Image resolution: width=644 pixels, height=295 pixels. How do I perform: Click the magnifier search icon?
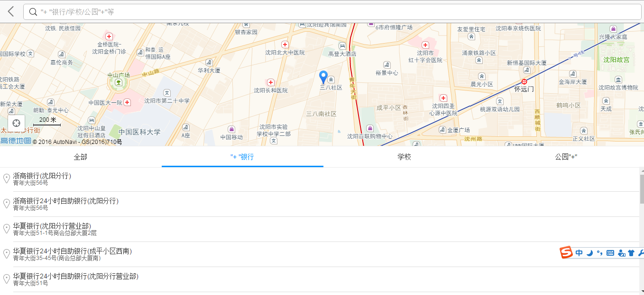pos(33,12)
